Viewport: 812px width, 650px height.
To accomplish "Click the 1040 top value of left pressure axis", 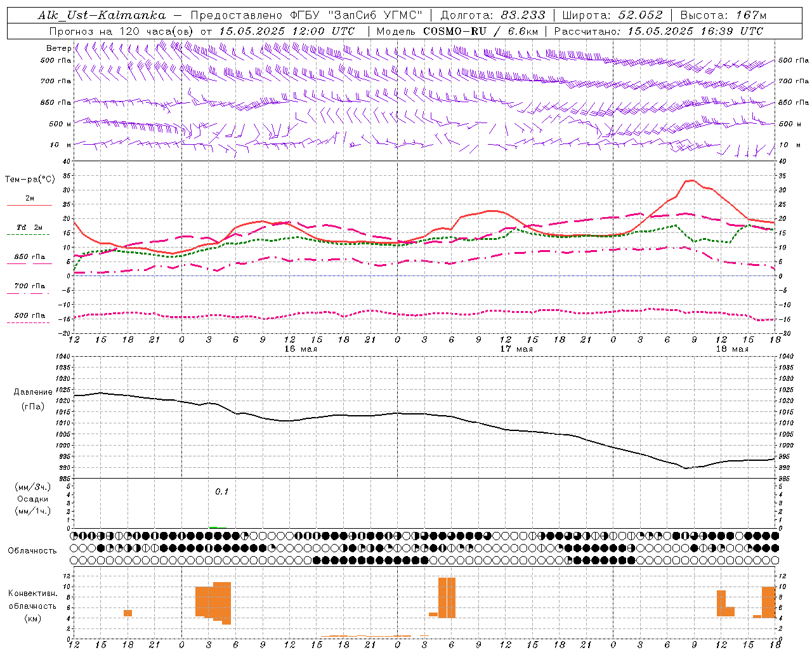I will pos(63,357).
